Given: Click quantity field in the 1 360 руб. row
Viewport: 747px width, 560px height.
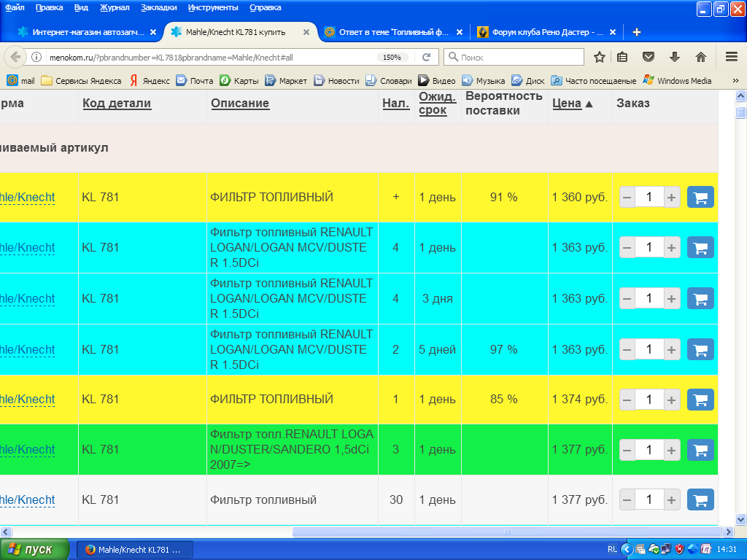Looking at the screenshot, I should 649,197.
